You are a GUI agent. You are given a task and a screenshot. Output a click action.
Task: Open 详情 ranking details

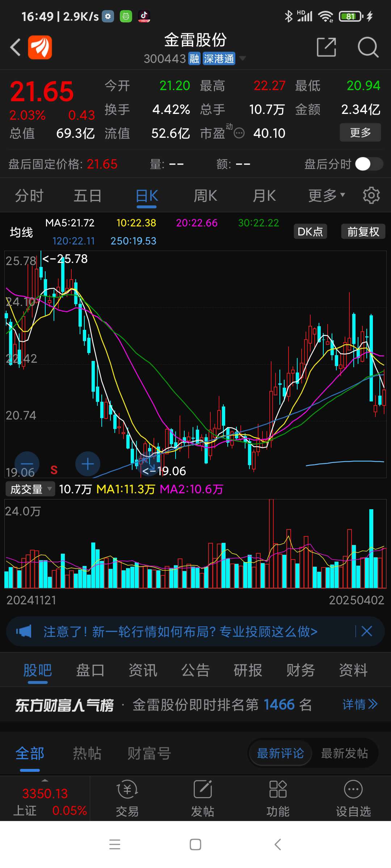pos(360,704)
